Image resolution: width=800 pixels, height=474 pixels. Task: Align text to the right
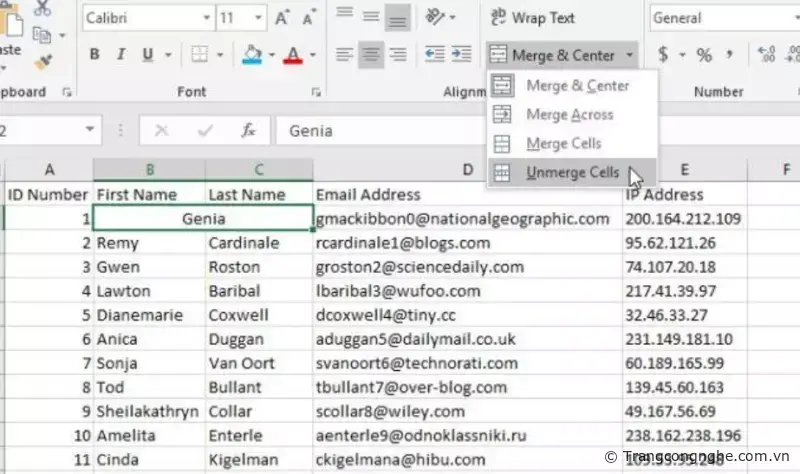pyautogui.click(x=397, y=55)
